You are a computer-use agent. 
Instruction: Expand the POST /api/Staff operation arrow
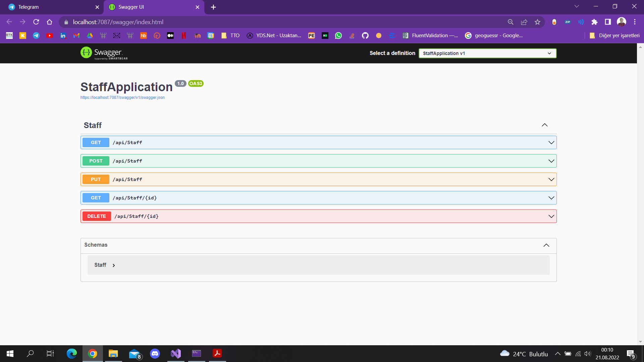tap(551, 161)
